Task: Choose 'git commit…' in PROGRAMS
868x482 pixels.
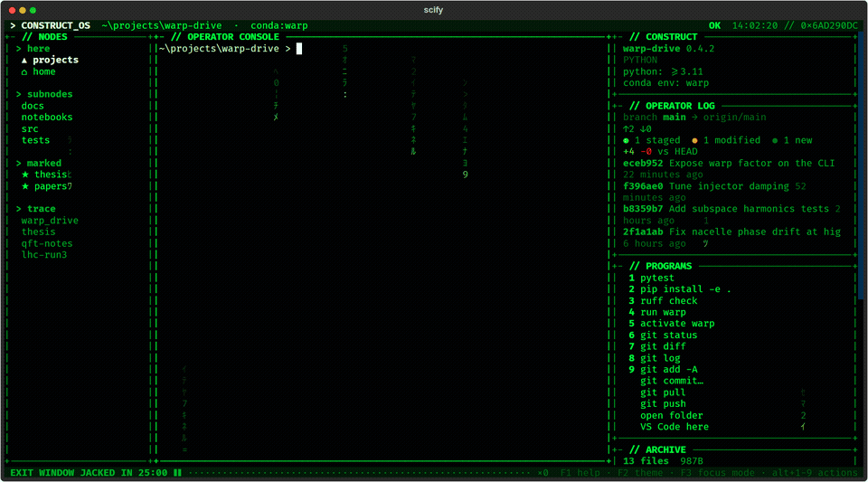Action: click(x=672, y=381)
